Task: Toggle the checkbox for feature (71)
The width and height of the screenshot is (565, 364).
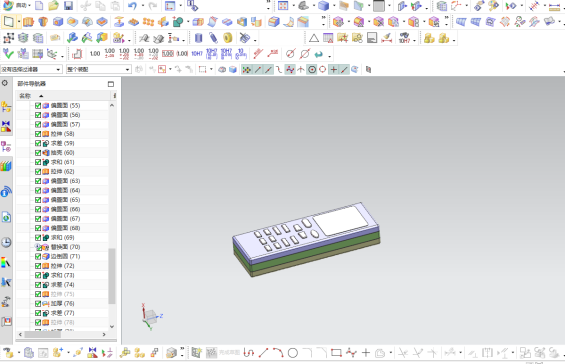Action: pos(37,256)
